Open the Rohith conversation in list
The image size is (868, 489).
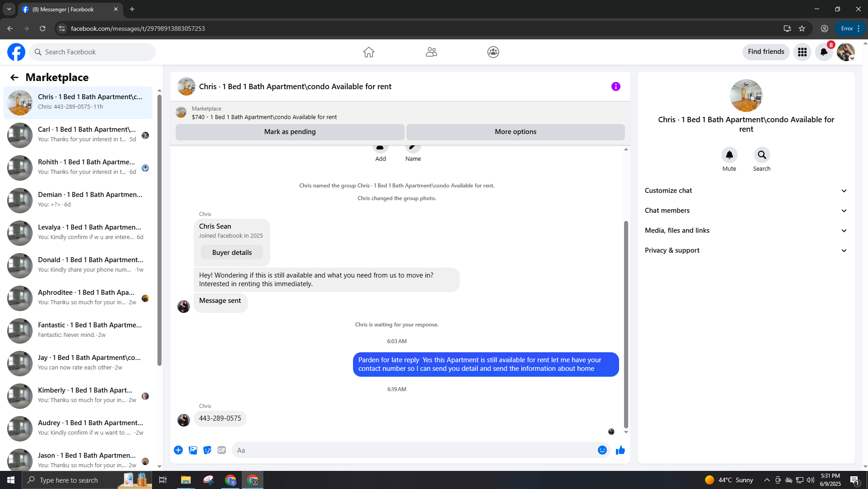pyautogui.click(x=78, y=168)
